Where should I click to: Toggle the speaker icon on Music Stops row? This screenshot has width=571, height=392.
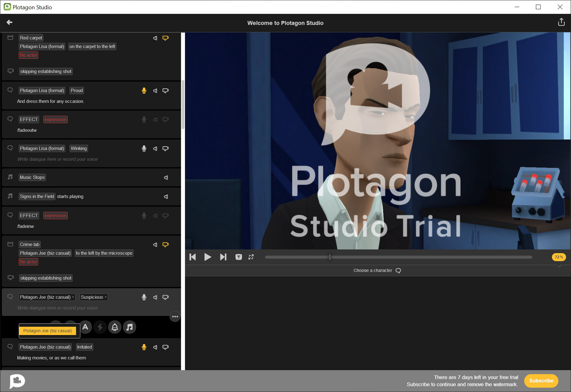[166, 177]
